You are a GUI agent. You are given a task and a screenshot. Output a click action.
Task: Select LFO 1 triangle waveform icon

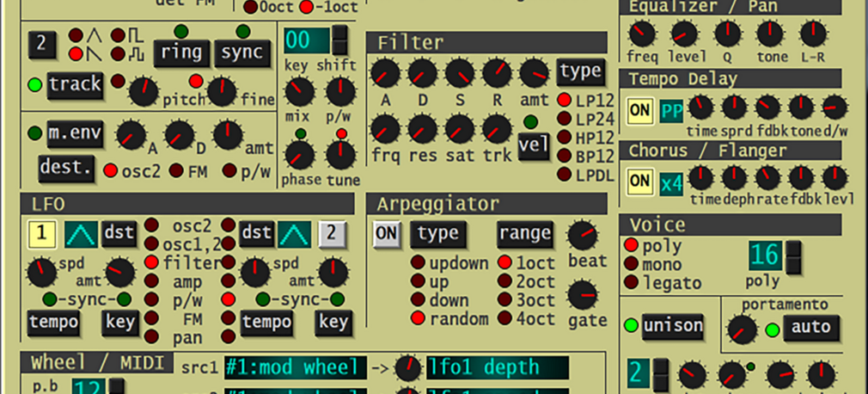point(82,234)
